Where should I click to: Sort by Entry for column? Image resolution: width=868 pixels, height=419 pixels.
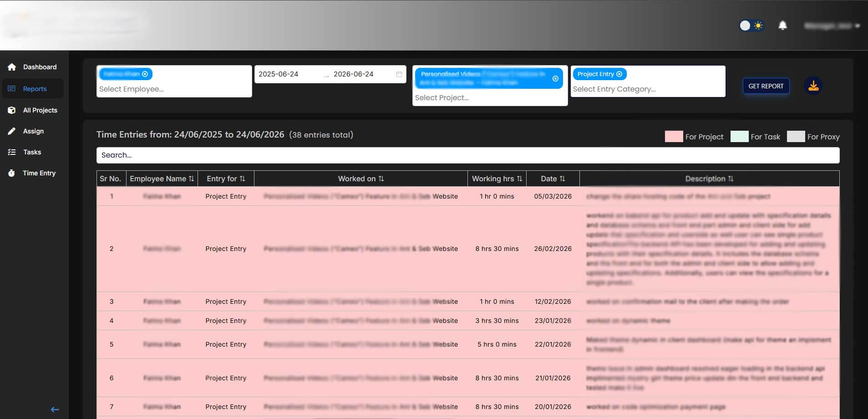pyautogui.click(x=243, y=179)
